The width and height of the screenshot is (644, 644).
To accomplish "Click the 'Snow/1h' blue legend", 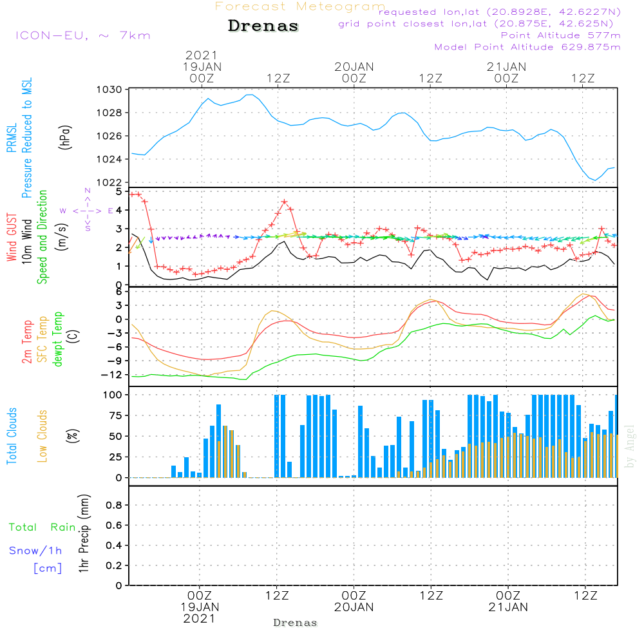I will (35, 551).
